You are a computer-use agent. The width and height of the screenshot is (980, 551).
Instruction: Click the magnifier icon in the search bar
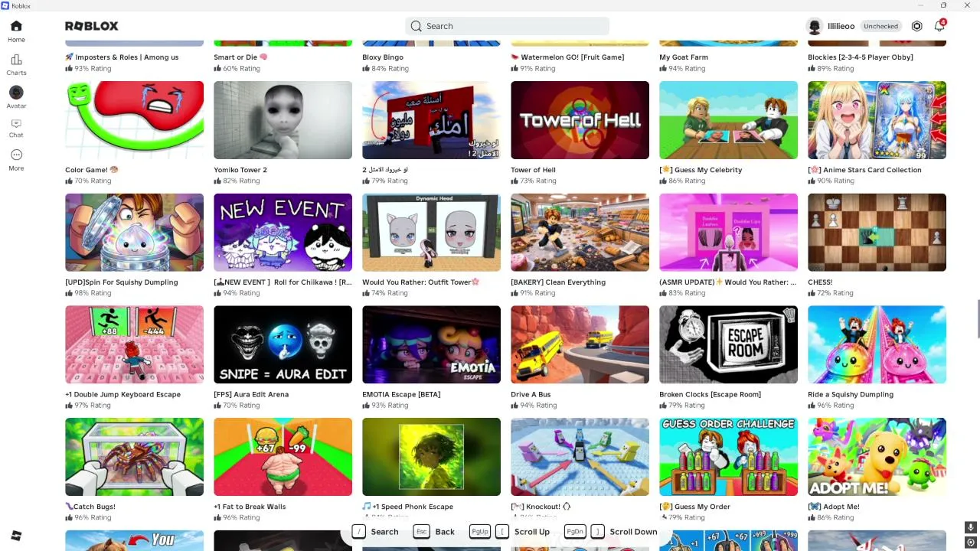[x=416, y=26]
